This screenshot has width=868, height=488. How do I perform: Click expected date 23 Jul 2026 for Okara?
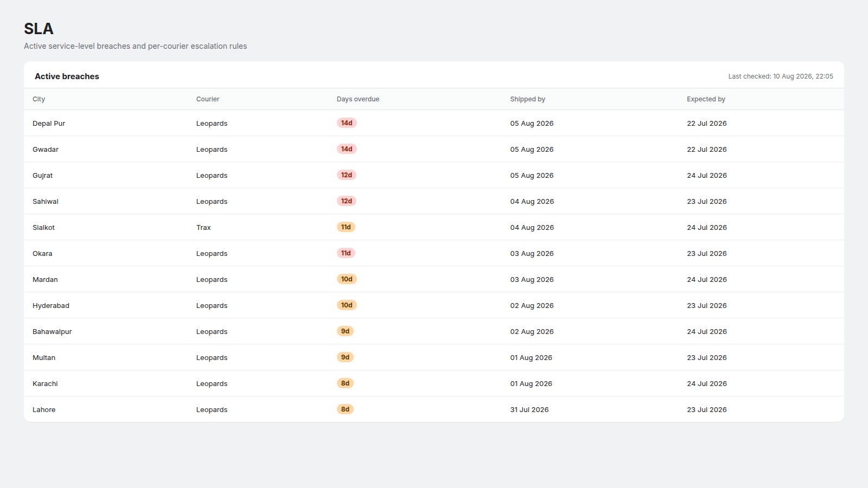pos(707,254)
